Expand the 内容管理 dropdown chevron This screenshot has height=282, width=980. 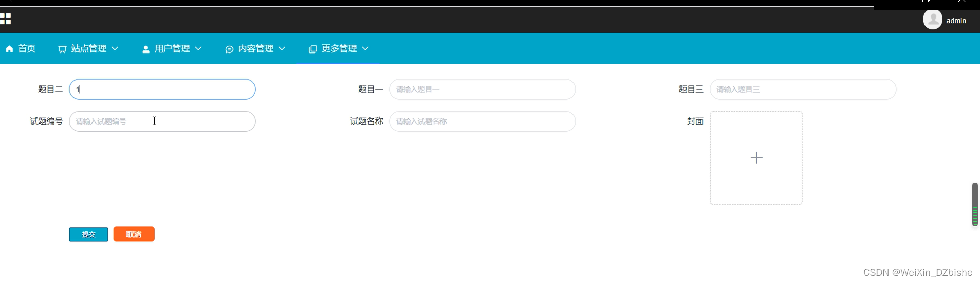click(x=282, y=48)
